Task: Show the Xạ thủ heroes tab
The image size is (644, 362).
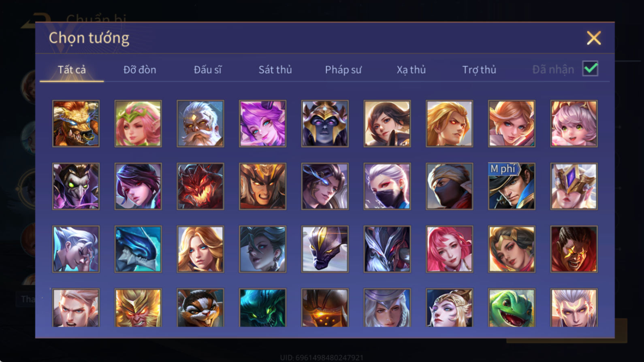Action: click(x=411, y=70)
